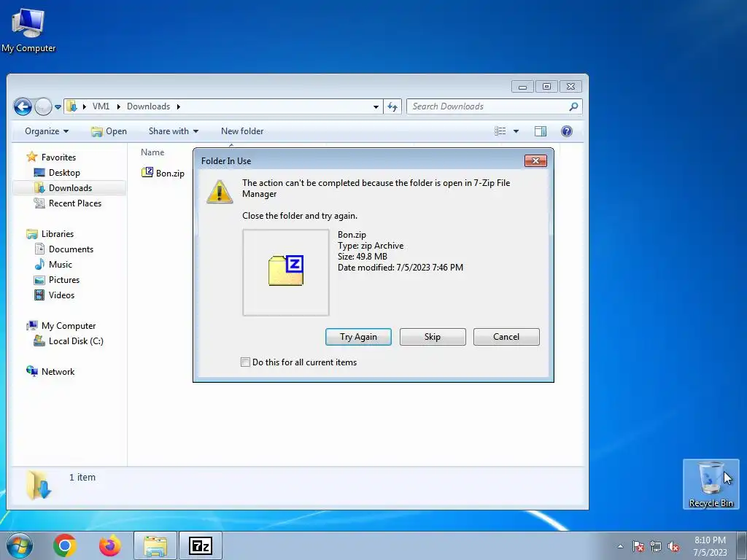
Task: Expand the address bar history dropdown
Action: 376,106
